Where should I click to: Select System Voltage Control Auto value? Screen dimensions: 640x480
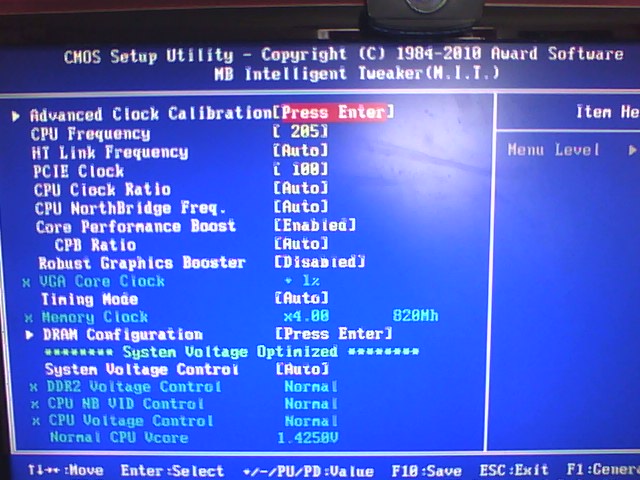pos(300,369)
